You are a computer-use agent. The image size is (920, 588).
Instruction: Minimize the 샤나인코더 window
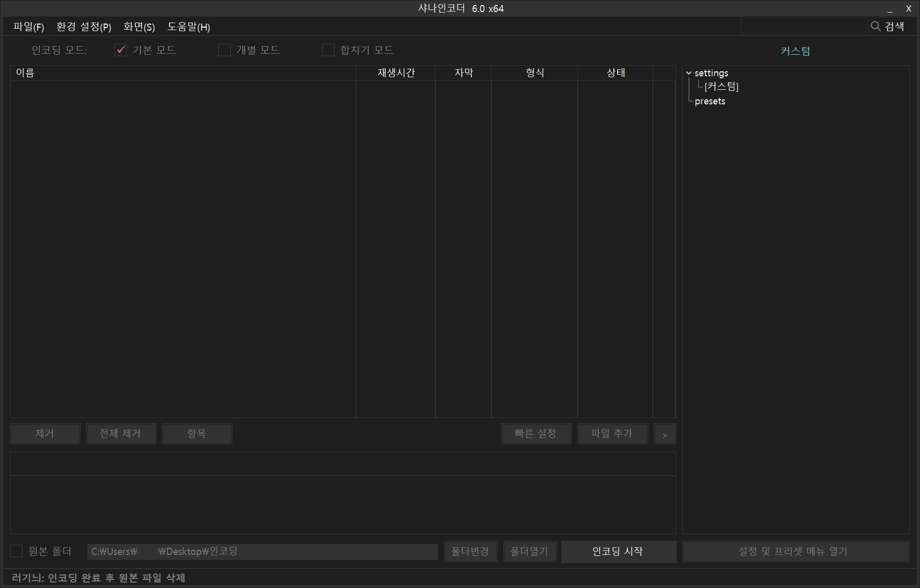(890, 9)
